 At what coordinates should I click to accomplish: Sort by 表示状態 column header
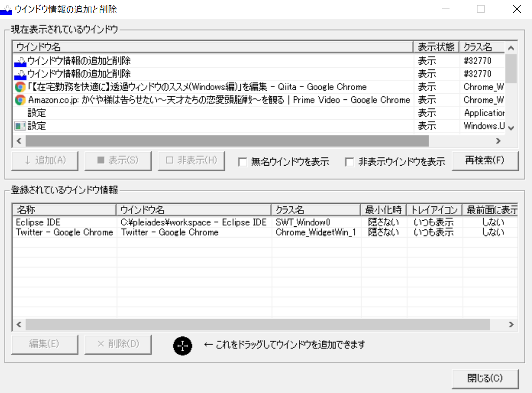(436, 46)
